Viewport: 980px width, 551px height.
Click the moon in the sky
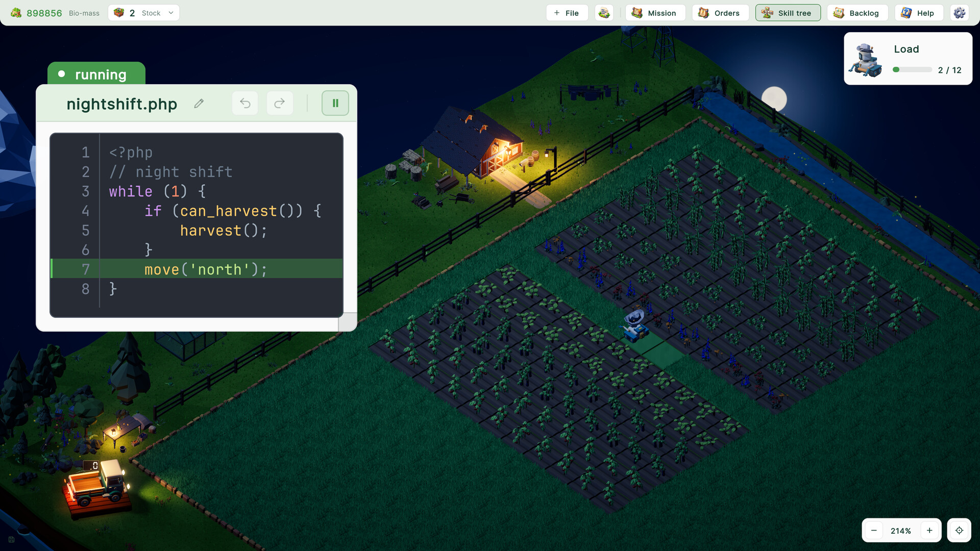point(774,98)
